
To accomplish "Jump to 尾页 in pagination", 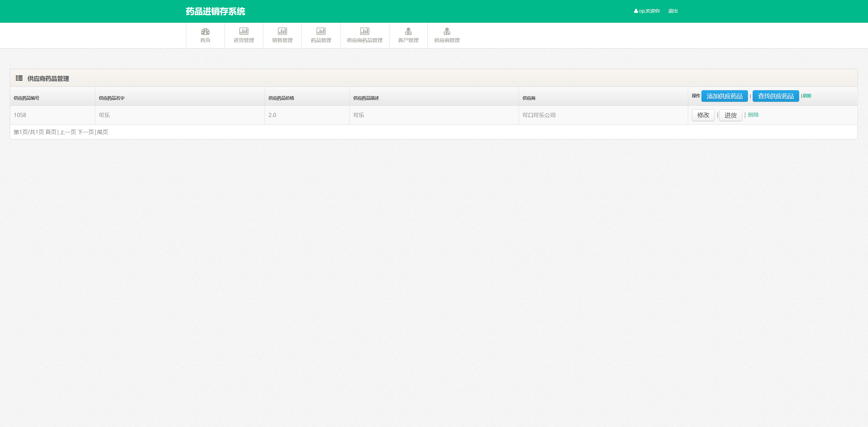I will pos(102,132).
